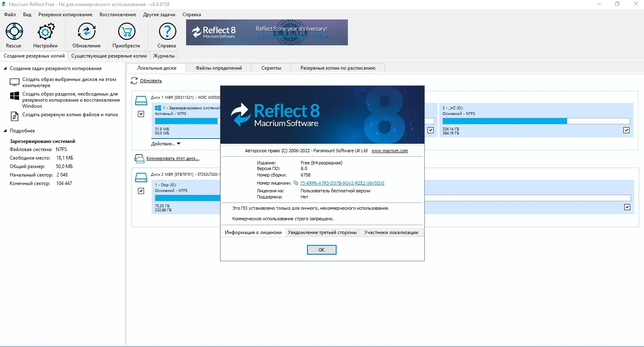Open the Другие задачи menu
This screenshot has width=644, height=347.
159,15
